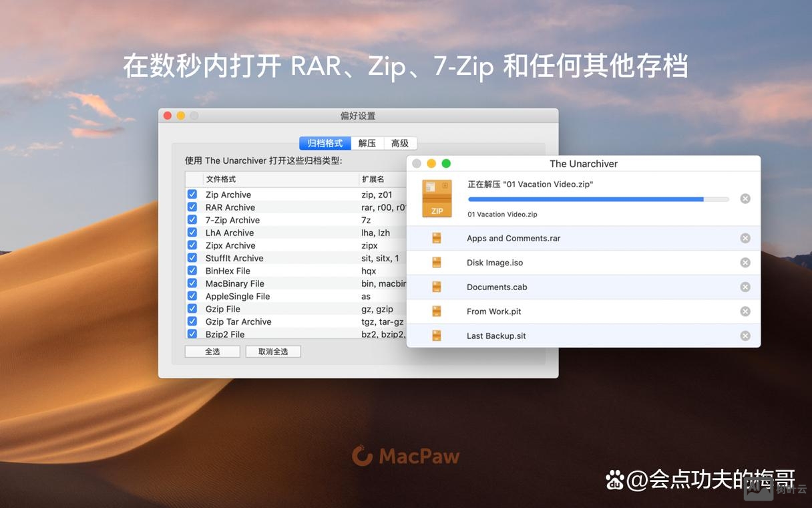
Task: Click the file icon beside From Work.pit
Action: pyautogui.click(x=436, y=311)
